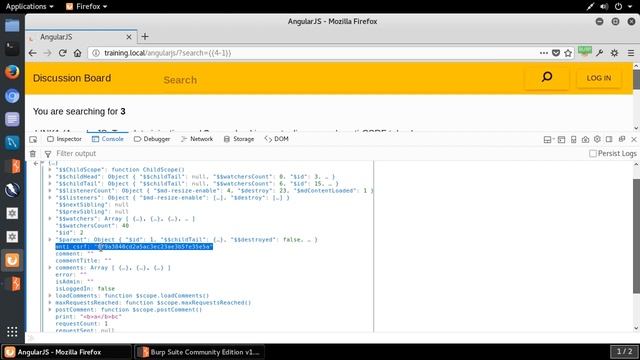Viewport: 640px width, 360px height.
Task: Reload the current page
Action: pyautogui.click(x=62, y=53)
